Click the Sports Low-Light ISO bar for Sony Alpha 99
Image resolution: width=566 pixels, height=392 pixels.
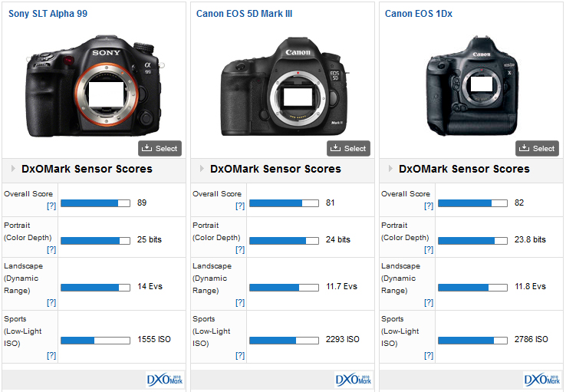coord(95,341)
